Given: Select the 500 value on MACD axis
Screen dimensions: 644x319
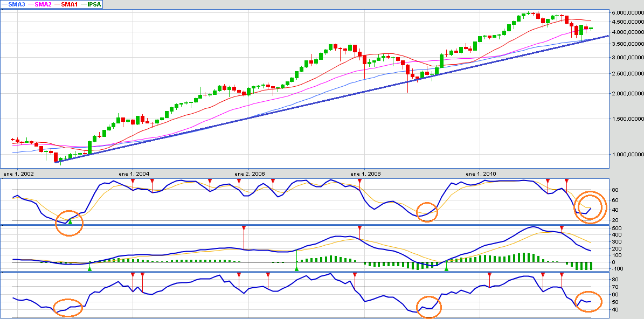Looking at the screenshot, I should [601, 228].
